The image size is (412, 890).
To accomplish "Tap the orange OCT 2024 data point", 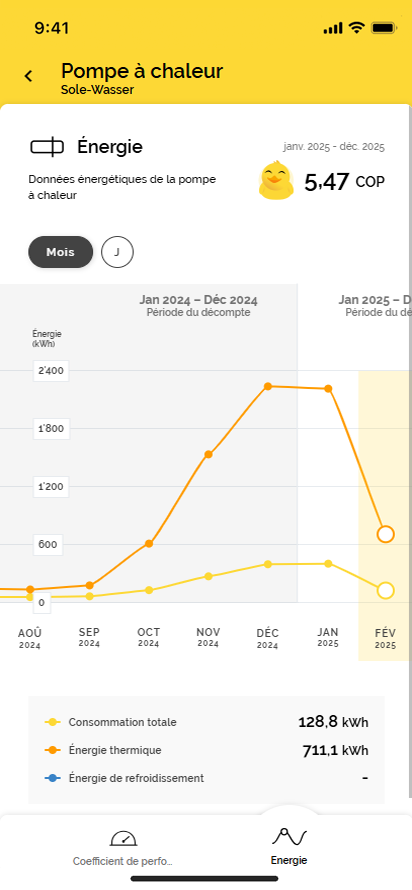I will click(x=149, y=543).
